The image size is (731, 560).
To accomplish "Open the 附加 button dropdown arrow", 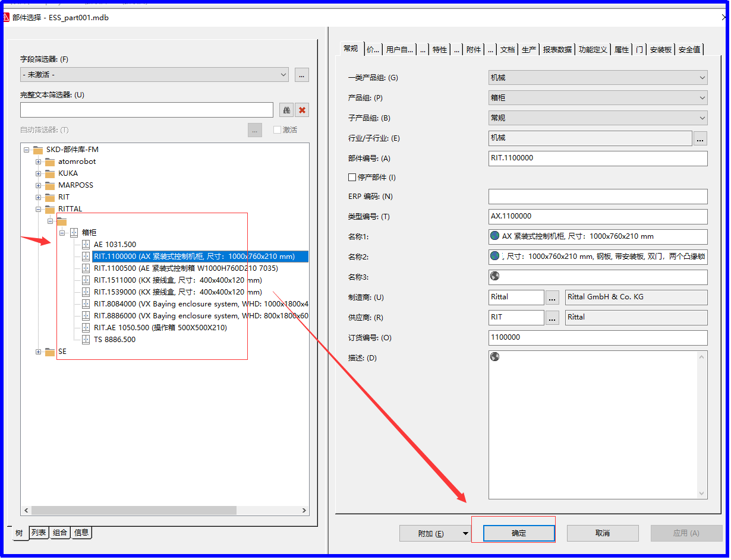I will (466, 533).
